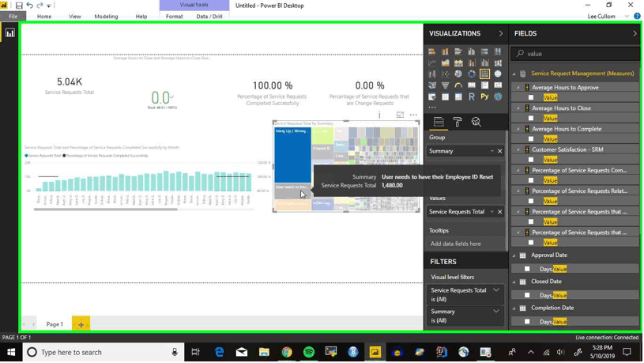Click the Fields search box containing 'value'

tap(575, 54)
